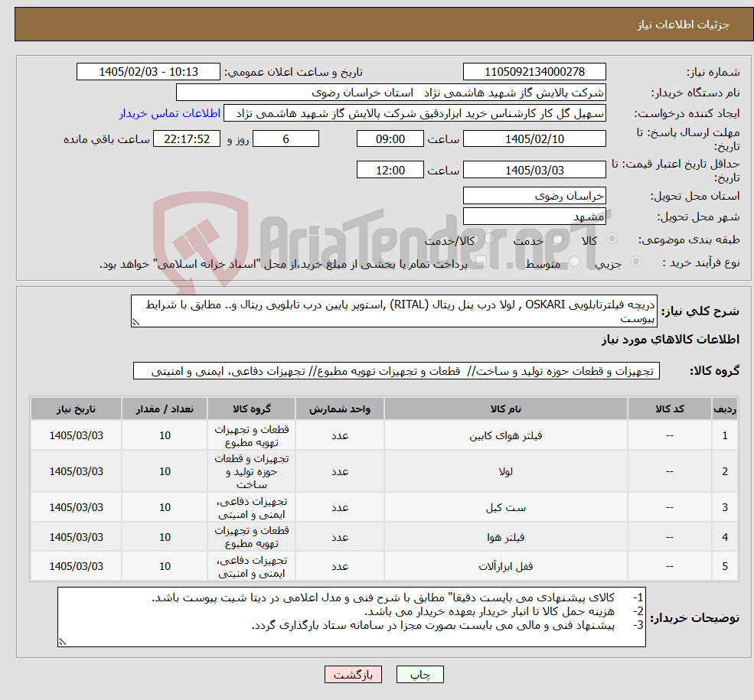This screenshot has width=754, height=700.
Task: Click unit عدد in ست کیل row
Action: coord(340,507)
